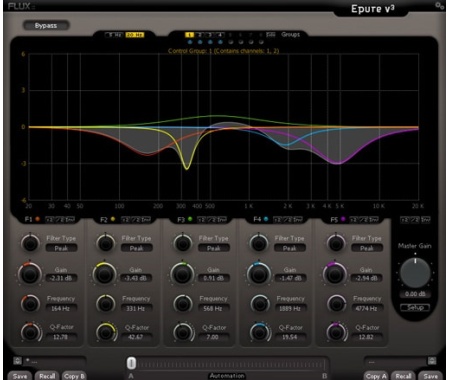This screenshot has width=450, height=380.
Task: Click the green F3 band indicator dot
Action: pyautogui.click(x=190, y=219)
